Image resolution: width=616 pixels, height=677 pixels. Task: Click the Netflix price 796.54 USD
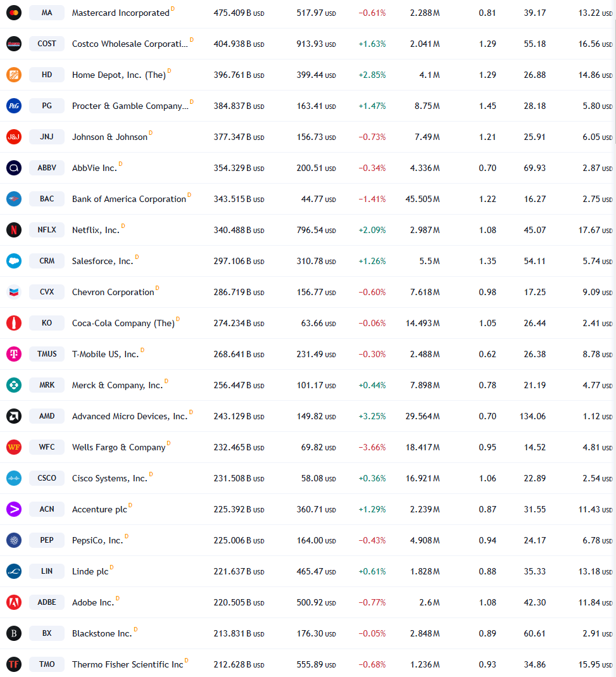pyautogui.click(x=316, y=230)
